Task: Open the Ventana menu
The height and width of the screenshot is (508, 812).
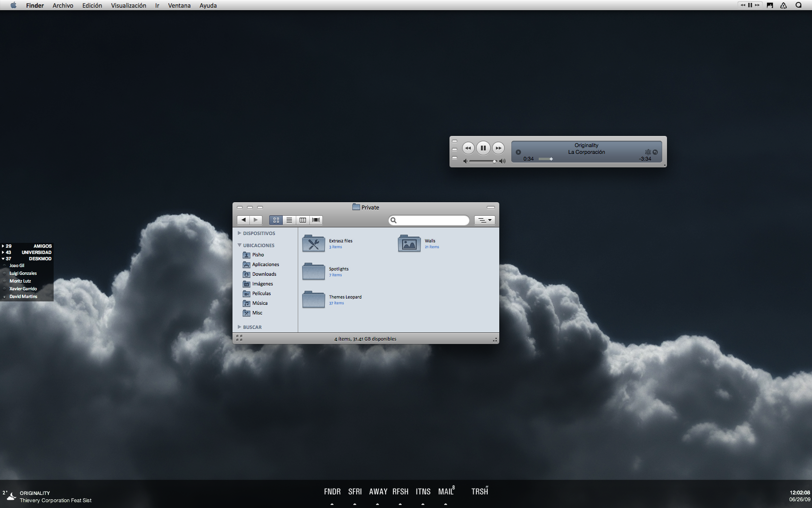Action: 179,5
